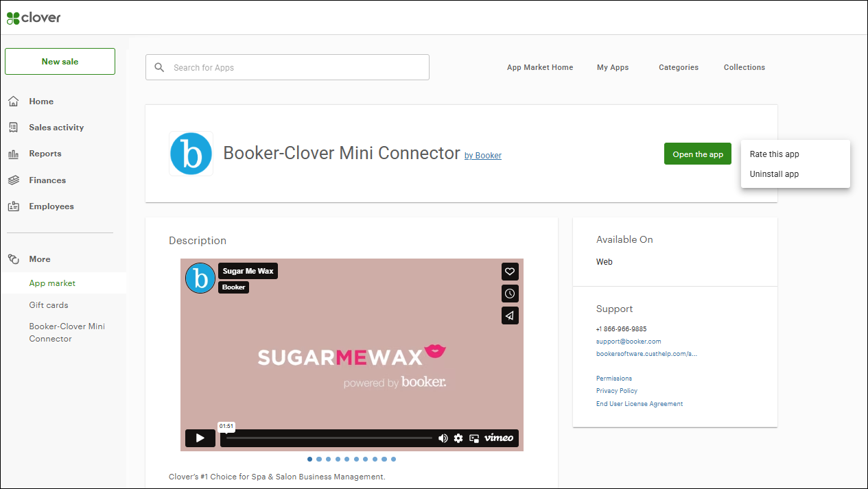
Task: Open the Collections menu
Action: (x=744, y=67)
